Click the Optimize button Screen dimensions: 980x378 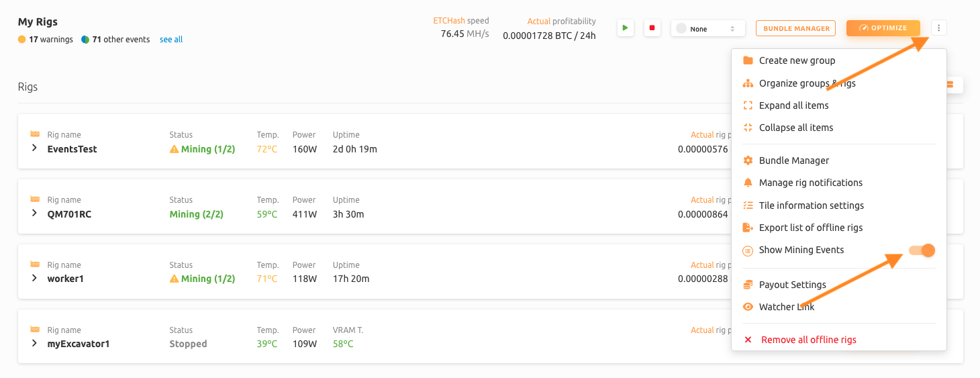[x=883, y=28]
